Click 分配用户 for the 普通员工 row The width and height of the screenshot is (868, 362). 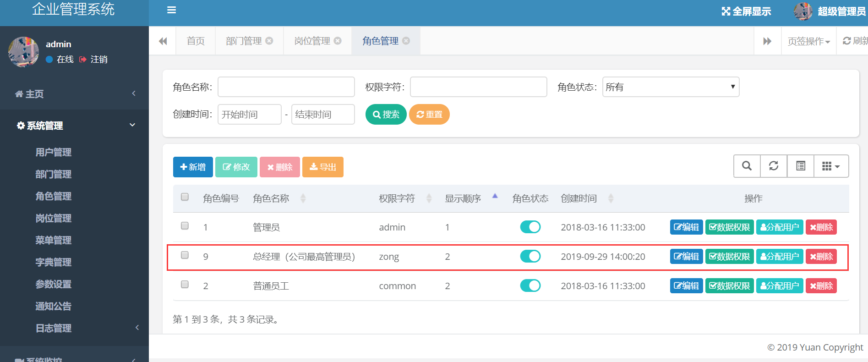click(x=780, y=285)
